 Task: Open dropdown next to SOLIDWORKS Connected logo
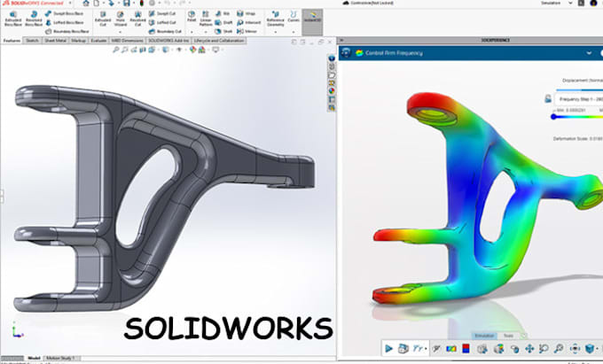coord(70,3)
